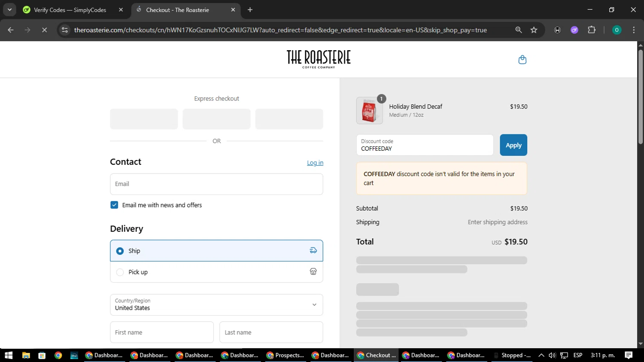This screenshot has width=644, height=362.
Task: Click the Last name field
Action: point(271,332)
